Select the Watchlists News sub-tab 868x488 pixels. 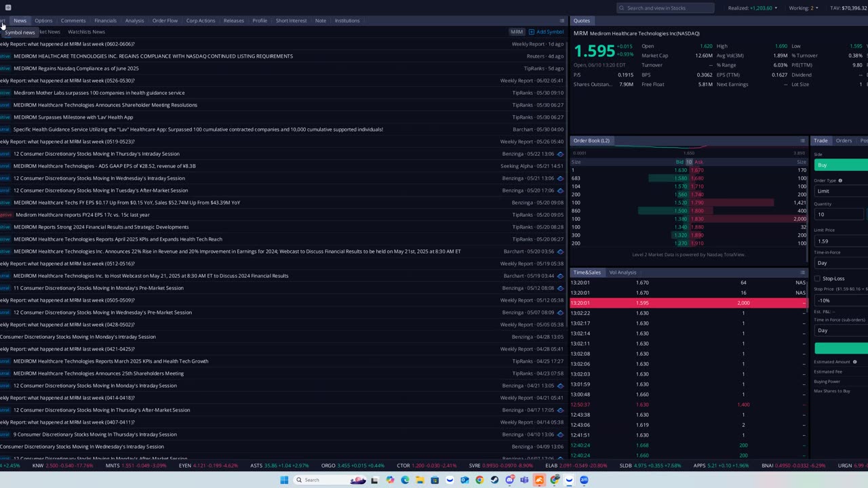tap(86, 32)
